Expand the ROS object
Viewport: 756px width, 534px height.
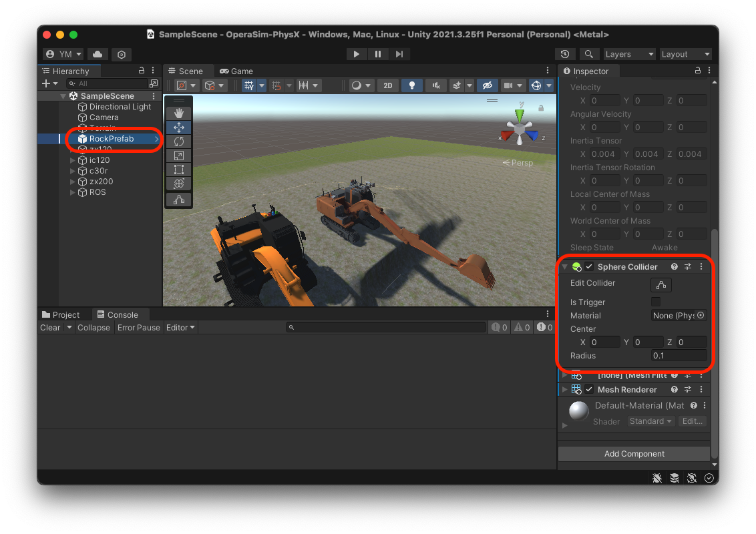tap(72, 192)
